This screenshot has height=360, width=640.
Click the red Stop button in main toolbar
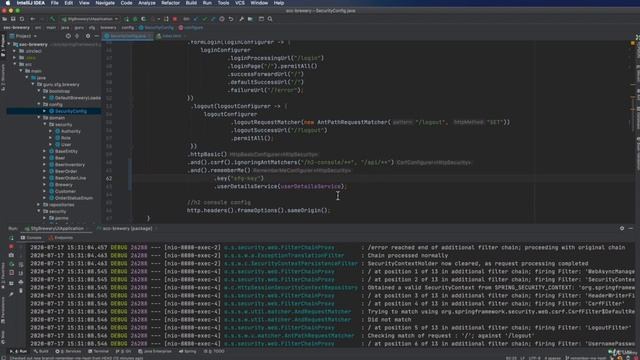[x=175, y=19]
